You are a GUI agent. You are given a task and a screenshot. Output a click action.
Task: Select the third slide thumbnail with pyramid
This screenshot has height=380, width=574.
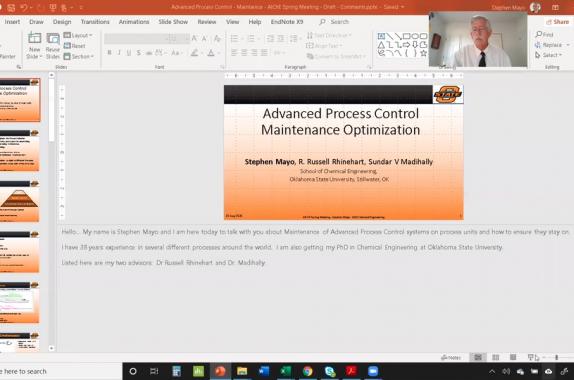point(20,201)
